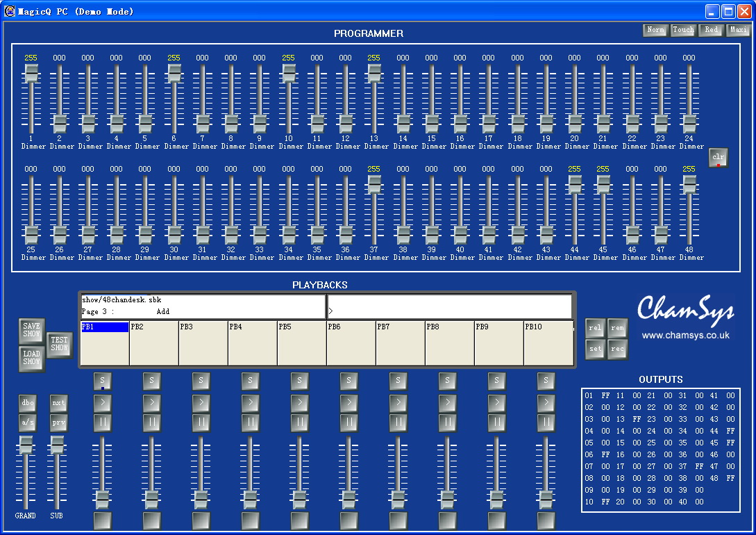Image resolution: width=756 pixels, height=535 pixels.
Task: Click the GRAND master fader handle
Action: pyautogui.click(x=26, y=445)
